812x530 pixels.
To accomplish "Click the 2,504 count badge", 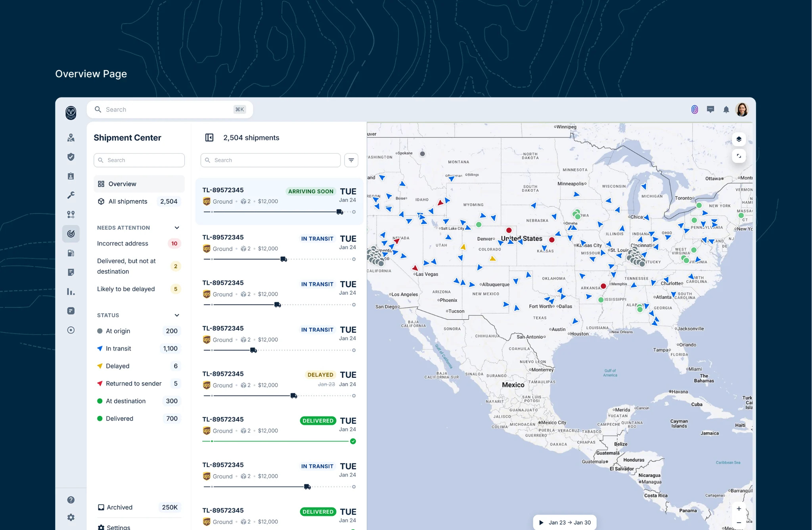I will point(169,201).
